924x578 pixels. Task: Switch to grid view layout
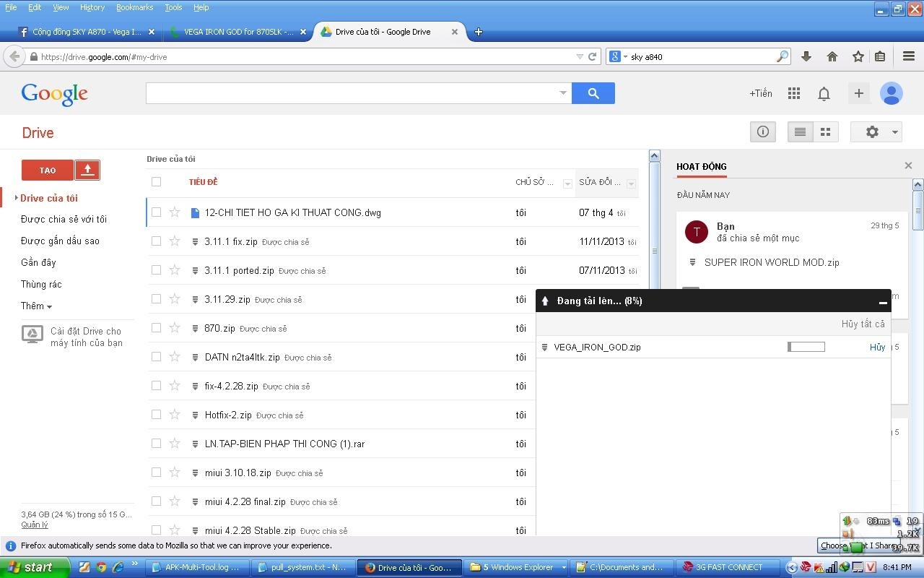[825, 131]
